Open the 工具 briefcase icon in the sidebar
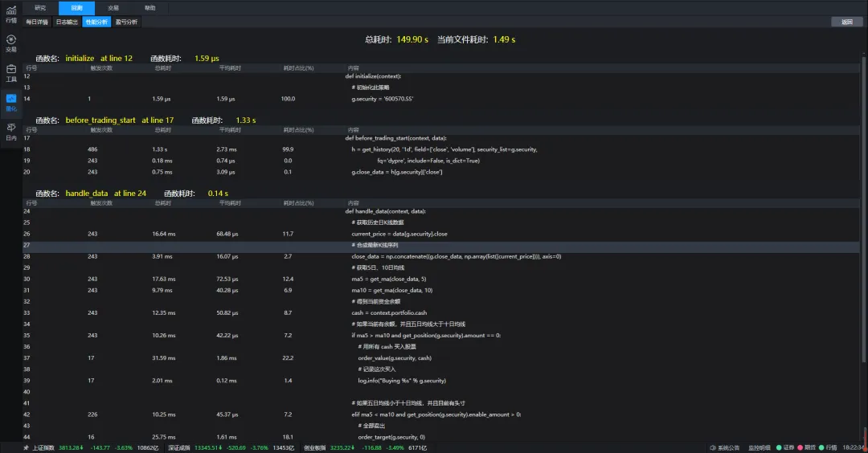Image resolution: width=868 pixels, height=453 pixels. click(11, 72)
